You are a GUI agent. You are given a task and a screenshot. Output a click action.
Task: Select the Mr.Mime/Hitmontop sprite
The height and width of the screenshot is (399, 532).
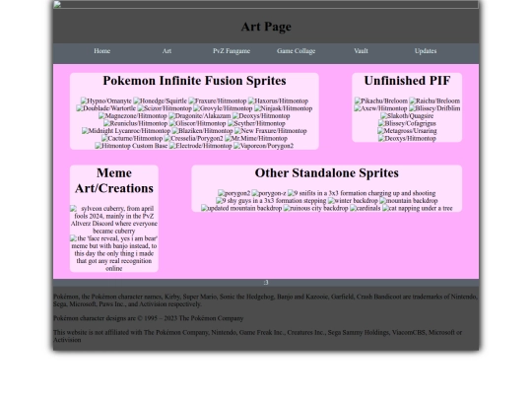pyautogui.click(x=256, y=138)
